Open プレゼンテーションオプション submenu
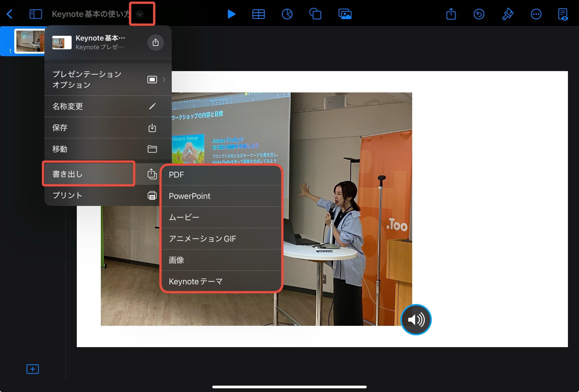The width and height of the screenshot is (579, 392). point(108,79)
